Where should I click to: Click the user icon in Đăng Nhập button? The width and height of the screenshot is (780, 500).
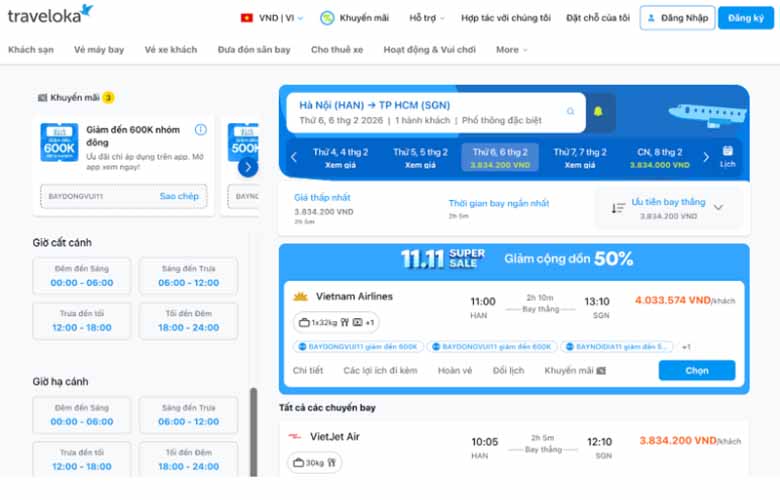coord(651,18)
